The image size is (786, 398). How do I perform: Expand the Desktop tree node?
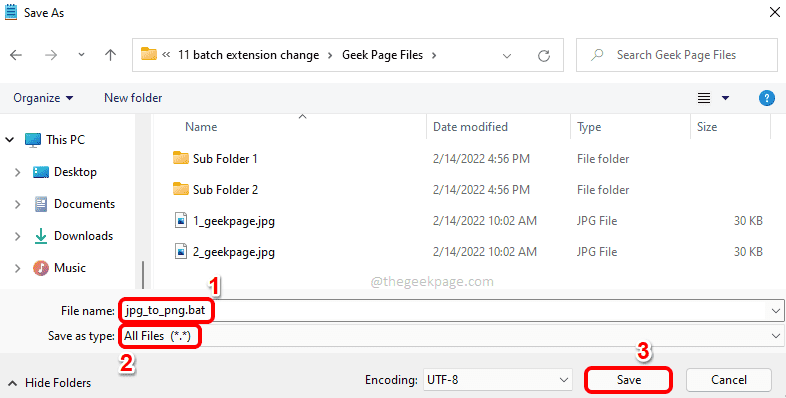tap(18, 172)
